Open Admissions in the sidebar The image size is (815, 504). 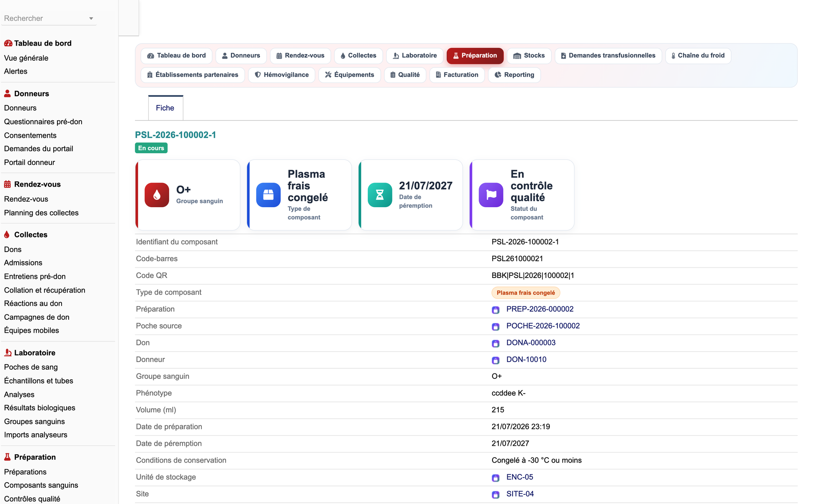23,263
